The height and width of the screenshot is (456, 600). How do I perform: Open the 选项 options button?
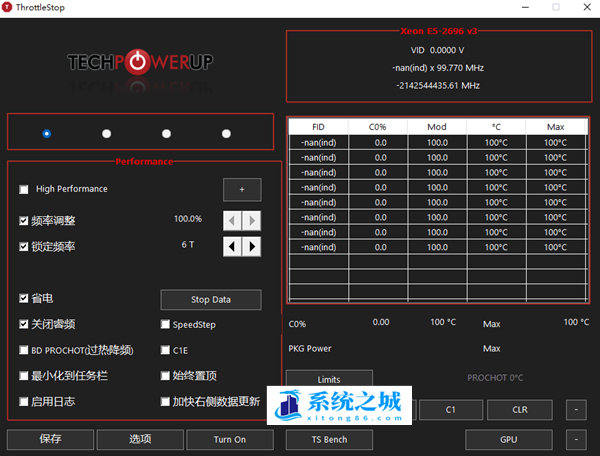(140, 440)
